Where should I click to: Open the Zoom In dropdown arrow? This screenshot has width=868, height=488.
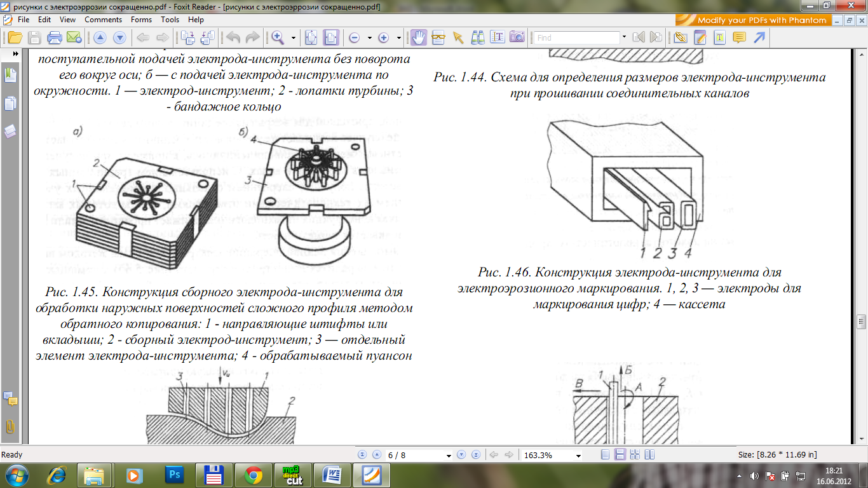click(x=398, y=37)
